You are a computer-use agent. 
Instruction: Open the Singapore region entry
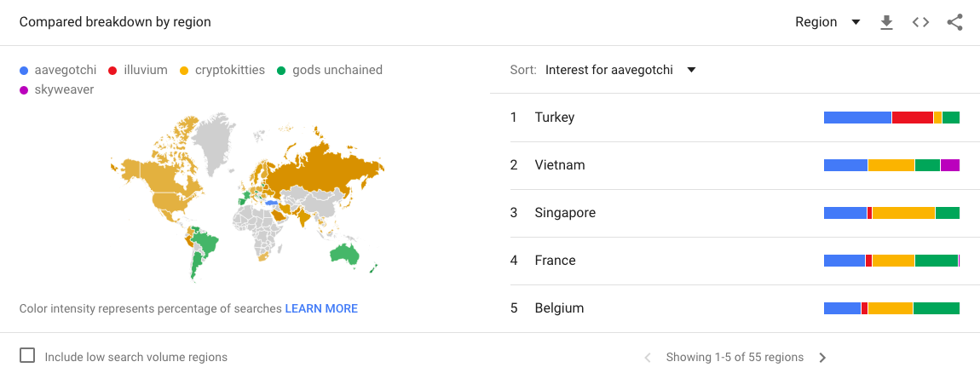point(564,213)
